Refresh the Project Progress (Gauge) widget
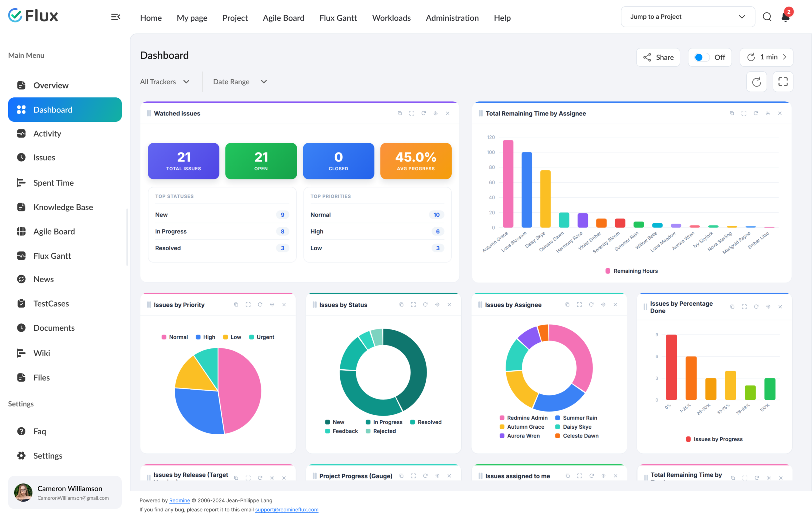 (425, 476)
